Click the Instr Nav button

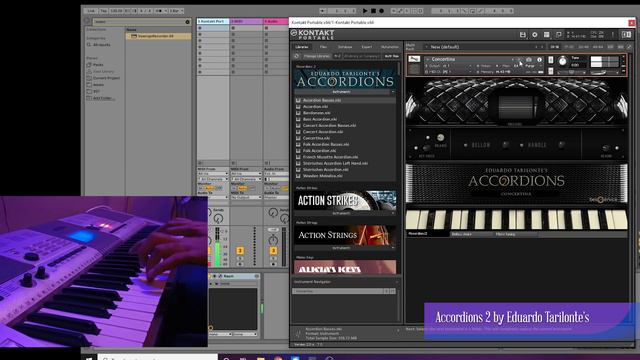[391, 56]
